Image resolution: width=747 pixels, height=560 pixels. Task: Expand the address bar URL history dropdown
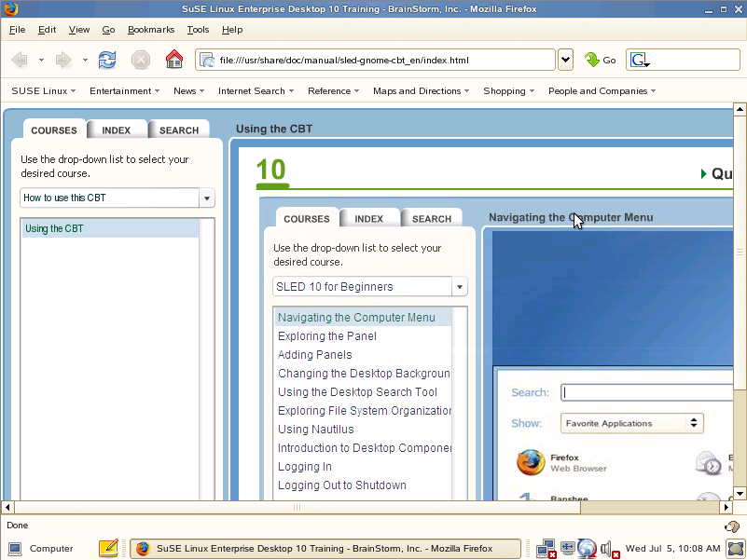(565, 60)
